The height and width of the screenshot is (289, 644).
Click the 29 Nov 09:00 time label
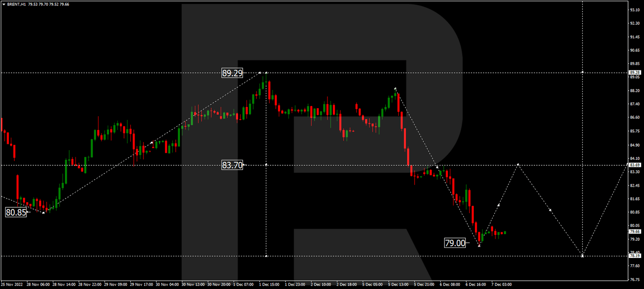tap(116, 284)
